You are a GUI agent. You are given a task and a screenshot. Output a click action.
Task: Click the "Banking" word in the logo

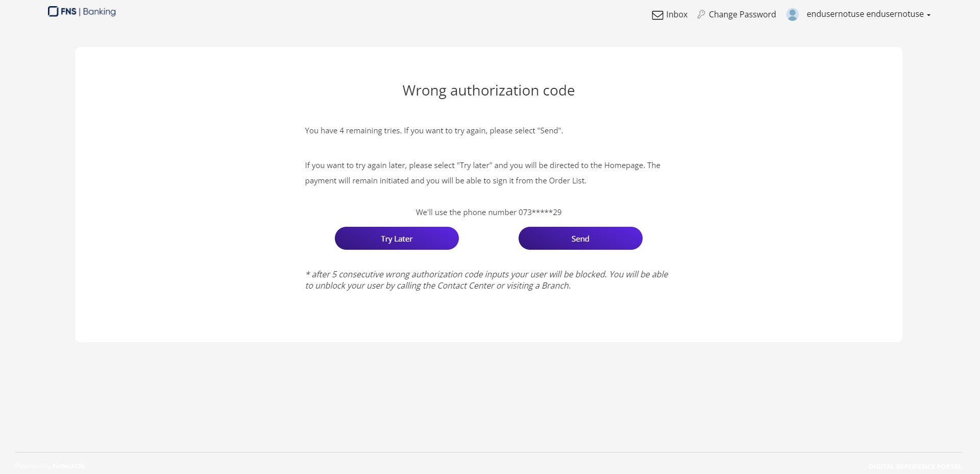[100, 11]
